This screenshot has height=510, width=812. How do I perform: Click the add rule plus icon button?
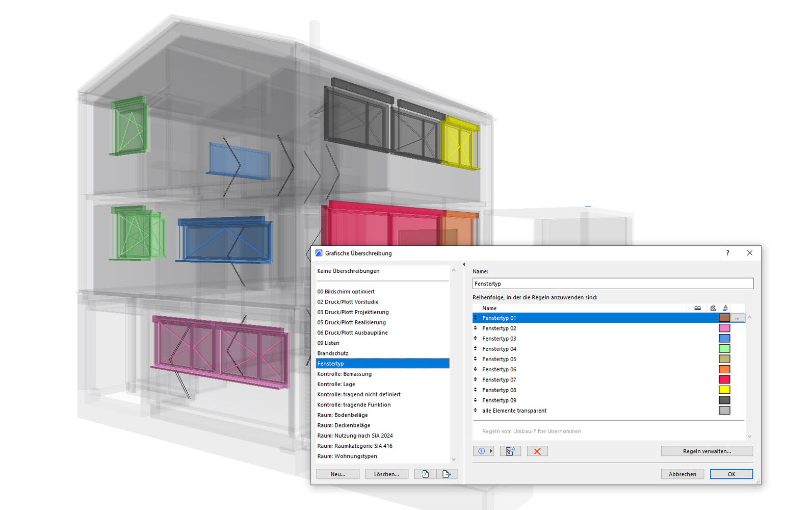(482, 451)
